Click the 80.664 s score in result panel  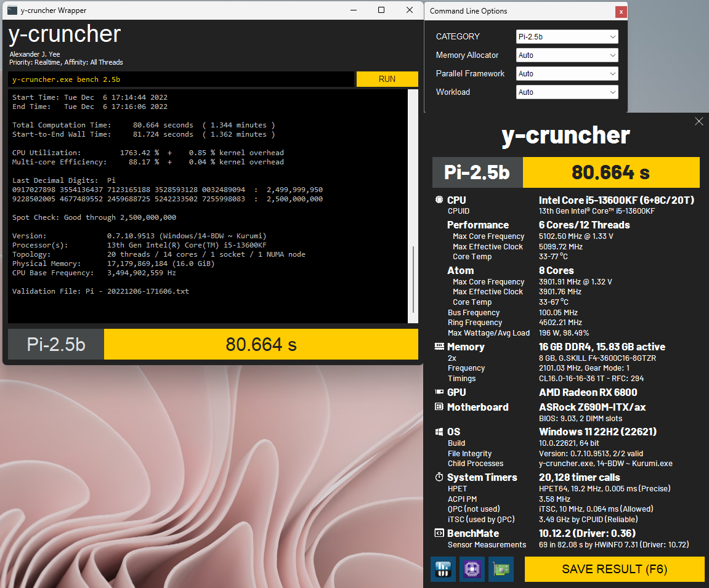click(611, 172)
